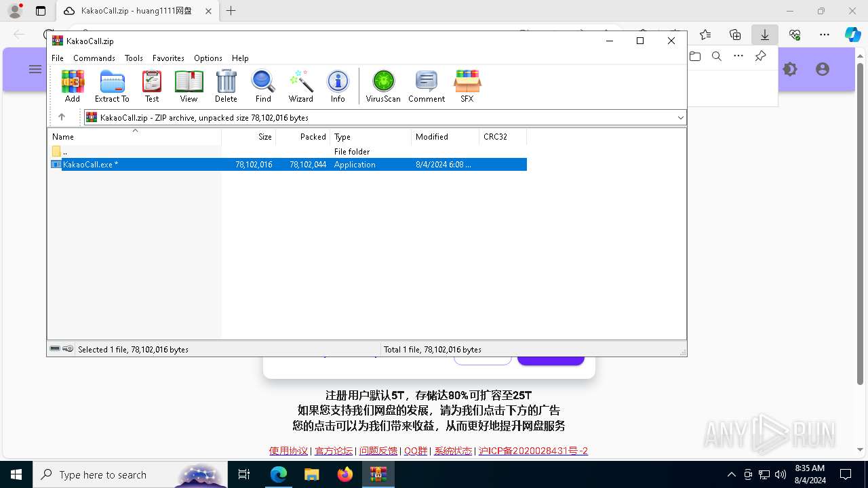Screen dimensions: 868x488
Task: Open Edge browser essentials heart icon
Action: pos(795,35)
